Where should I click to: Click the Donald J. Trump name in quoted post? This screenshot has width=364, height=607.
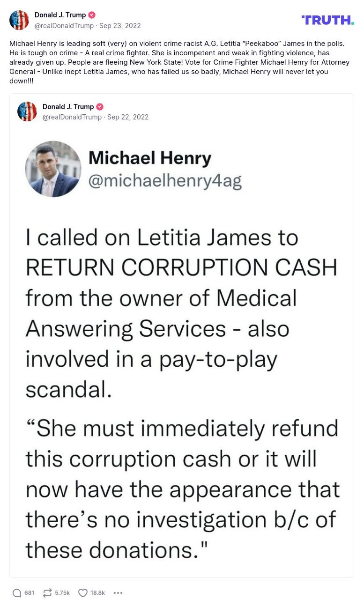point(68,107)
